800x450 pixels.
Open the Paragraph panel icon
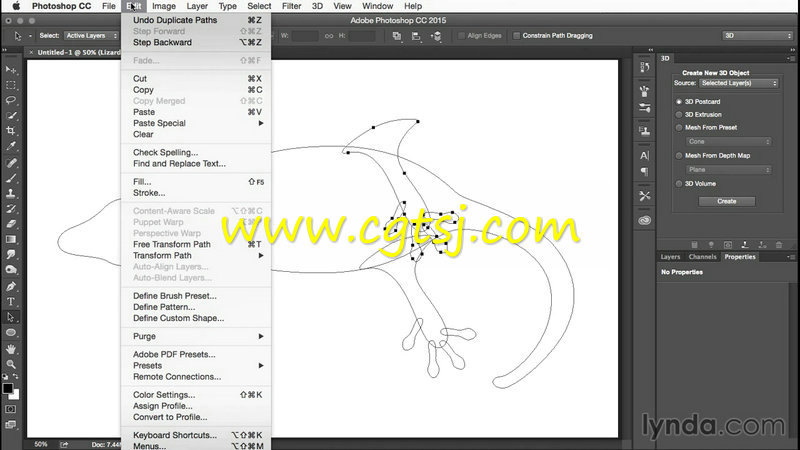tap(644, 171)
